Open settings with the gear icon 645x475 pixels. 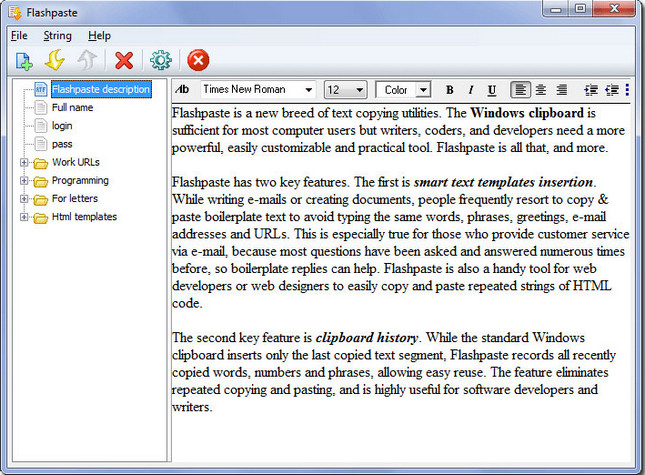pyautogui.click(x=160, y=61)
